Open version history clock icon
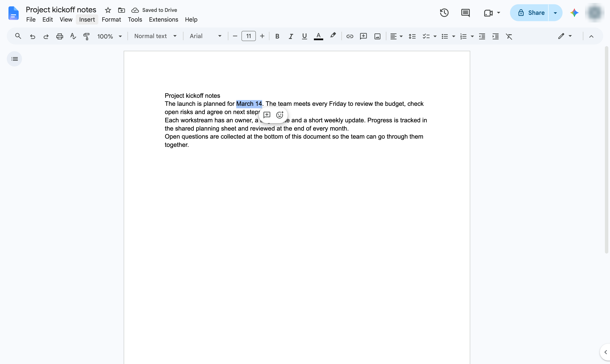 click(x=444, y=12)
